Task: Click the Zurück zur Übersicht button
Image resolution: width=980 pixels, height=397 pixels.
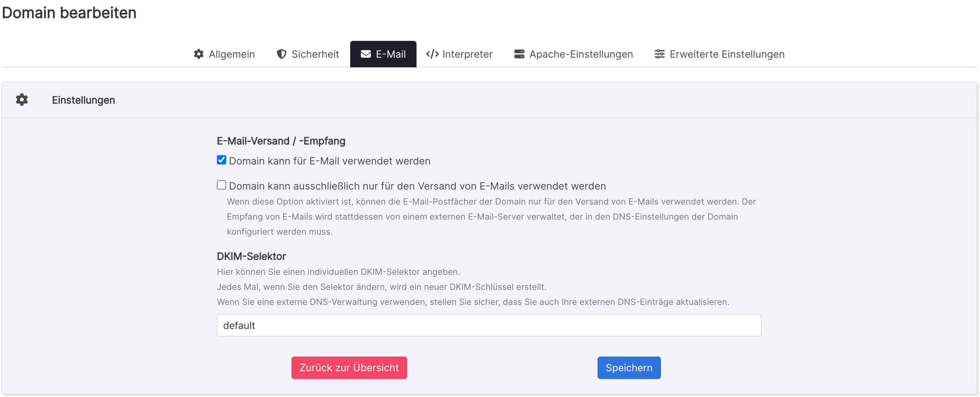Action: (349, 367)
